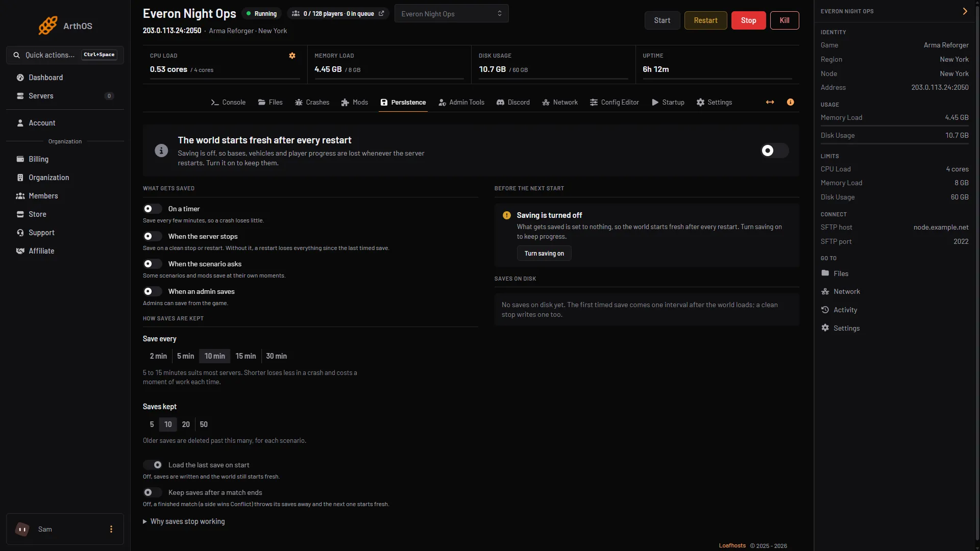
Task: Enable On a timer saving
Action: tap(153, 209)
